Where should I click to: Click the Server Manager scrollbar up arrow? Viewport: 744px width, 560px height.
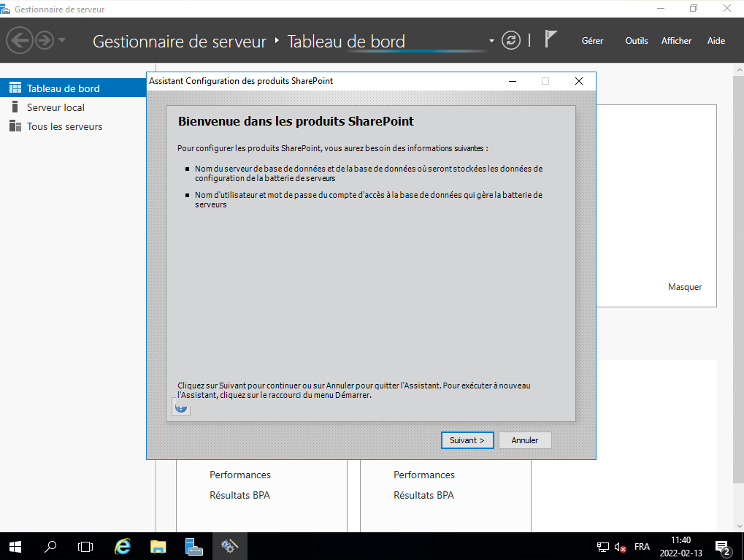pos(740,70)
